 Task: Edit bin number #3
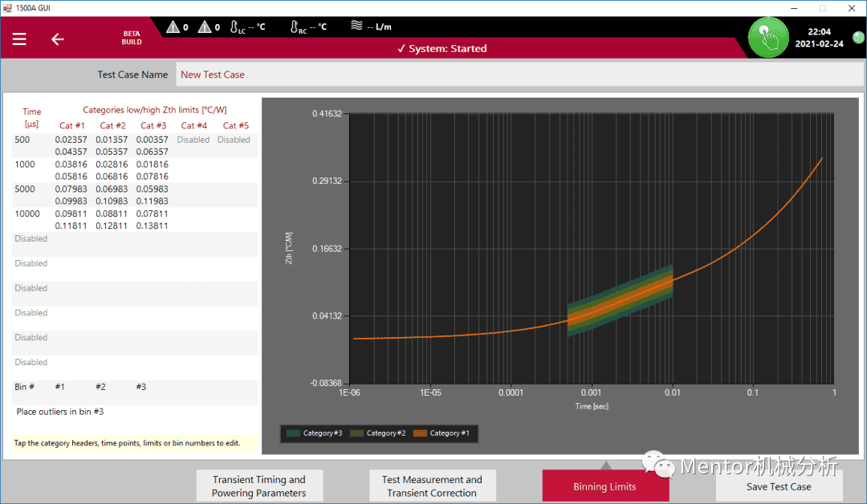pyautogui.click(x=141, y=387)
